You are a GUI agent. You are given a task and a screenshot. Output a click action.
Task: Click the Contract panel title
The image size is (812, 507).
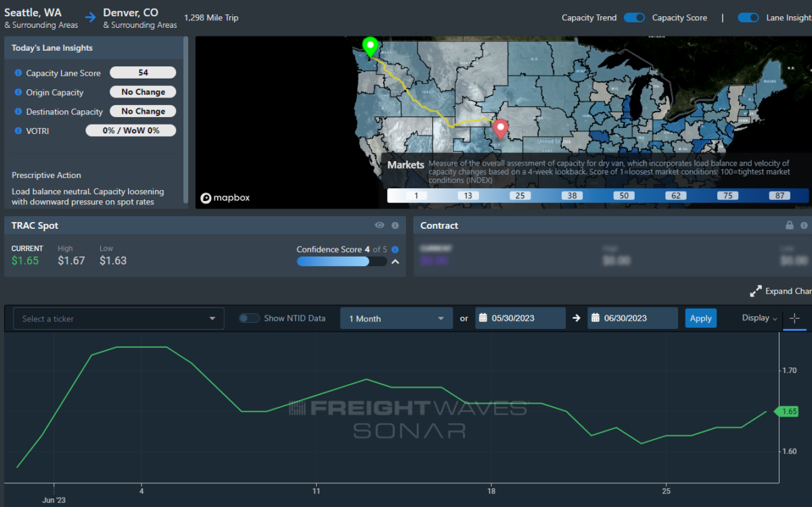point(439,225)
